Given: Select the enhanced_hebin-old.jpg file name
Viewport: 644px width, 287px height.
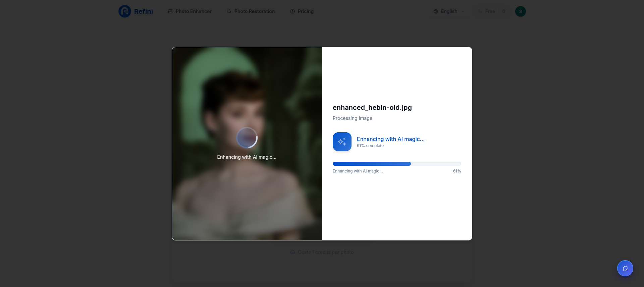Looking at the screenshot, I should 372,107.
